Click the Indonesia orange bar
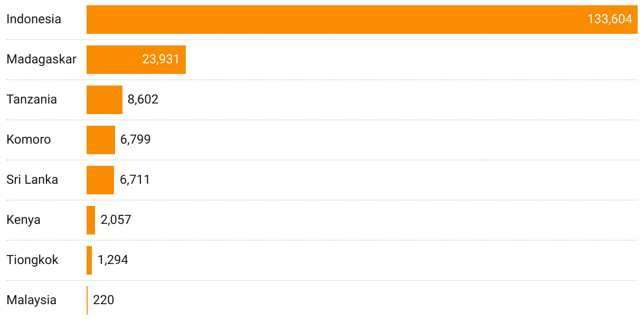Image resolution: width=644 pixels, height=320 pixels. [362, 20]
